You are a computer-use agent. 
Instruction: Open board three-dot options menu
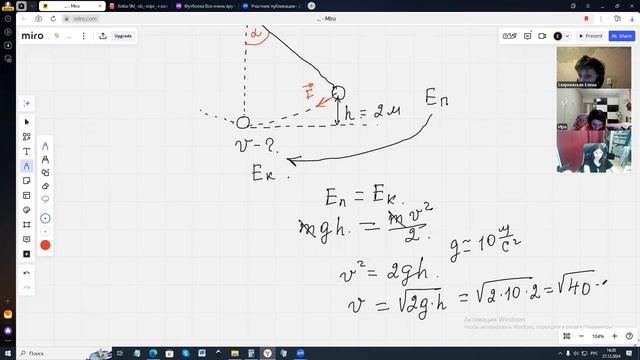pyautogui.click(x=84, y=36)
